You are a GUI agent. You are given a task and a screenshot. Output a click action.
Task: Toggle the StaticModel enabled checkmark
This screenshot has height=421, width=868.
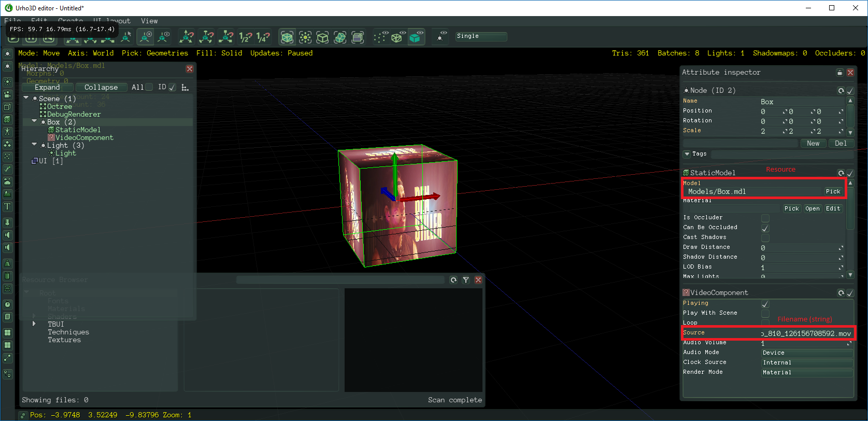850,173
